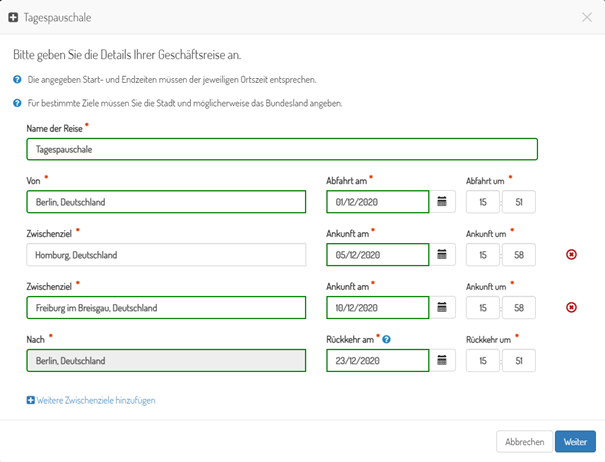Click Ankunft am date field 10/12/2020
Image resolution: width=605 pixels, height=462 pixels.
(378, 307)
